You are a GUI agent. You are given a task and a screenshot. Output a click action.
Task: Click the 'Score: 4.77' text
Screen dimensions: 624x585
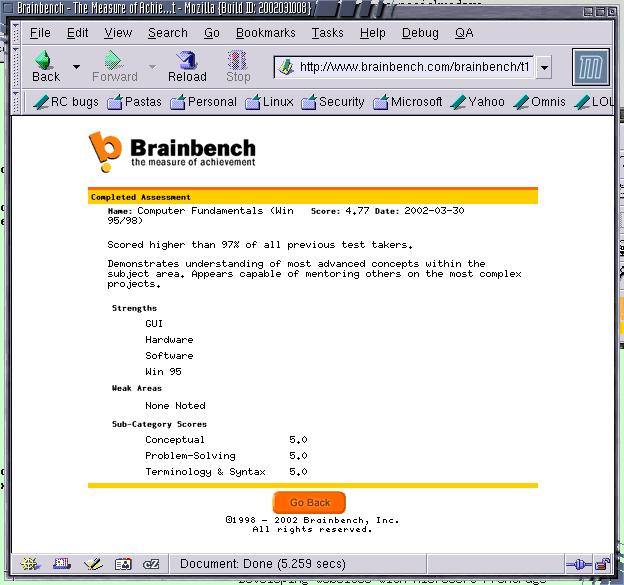(x=340, y=211)
